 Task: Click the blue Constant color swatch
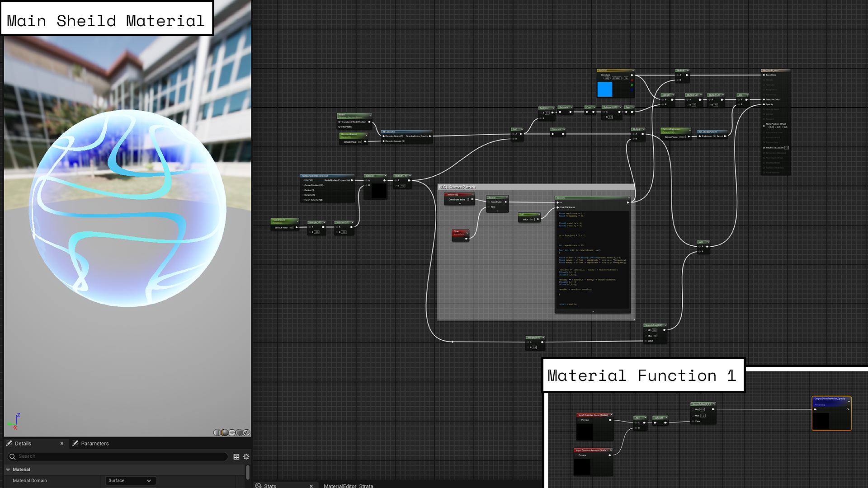(604, 89)
